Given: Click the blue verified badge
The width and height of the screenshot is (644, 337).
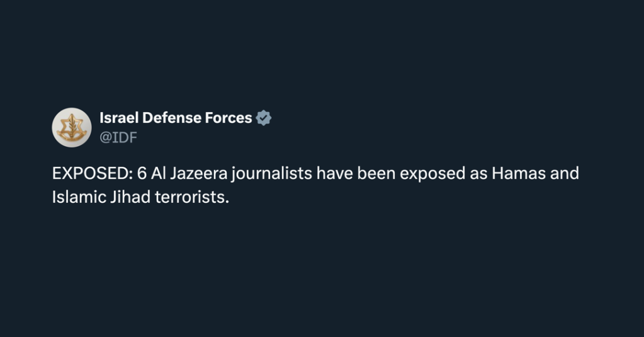Looking at the screenshot, I should pyautogui.click(x=264, y=118).
